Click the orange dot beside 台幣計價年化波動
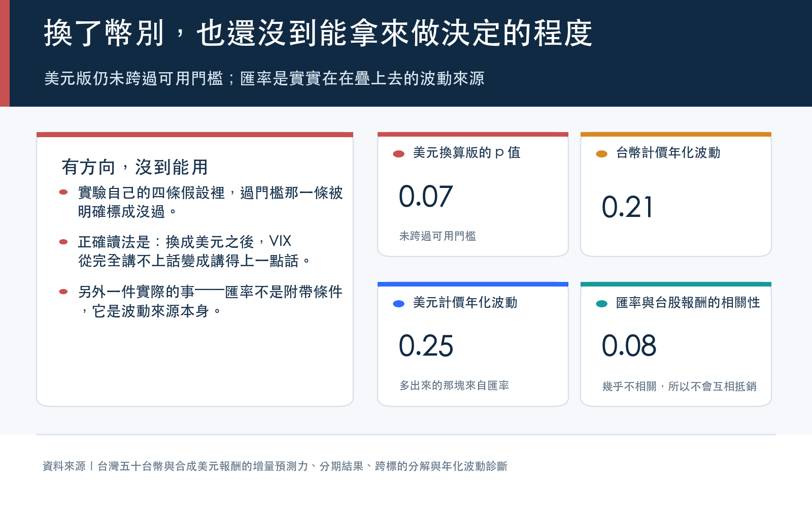This screenshot has width=812, height=508. (602, 154)
